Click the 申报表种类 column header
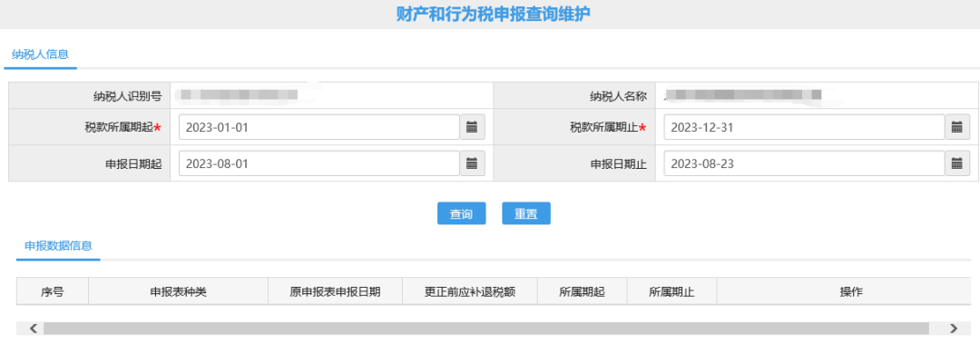Viewport: 980px width, 345px height. 178,291
